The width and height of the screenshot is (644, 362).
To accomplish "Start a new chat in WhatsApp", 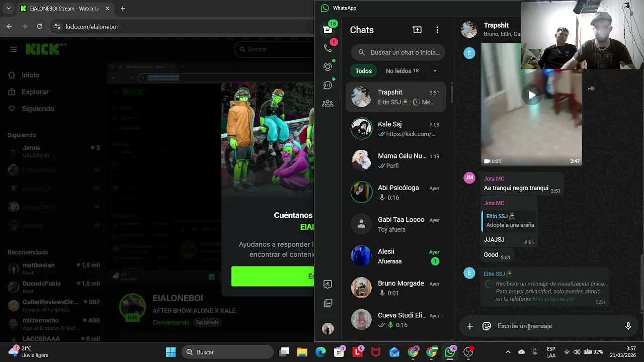I will pyautogui.click(x=417, y=30).
